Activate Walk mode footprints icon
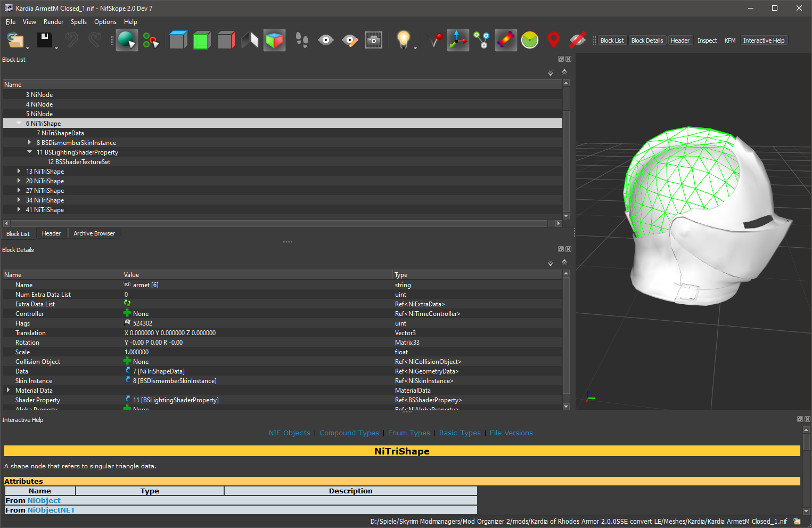The height and width of the screenshot is (528, 812). (x=302, y=40)
